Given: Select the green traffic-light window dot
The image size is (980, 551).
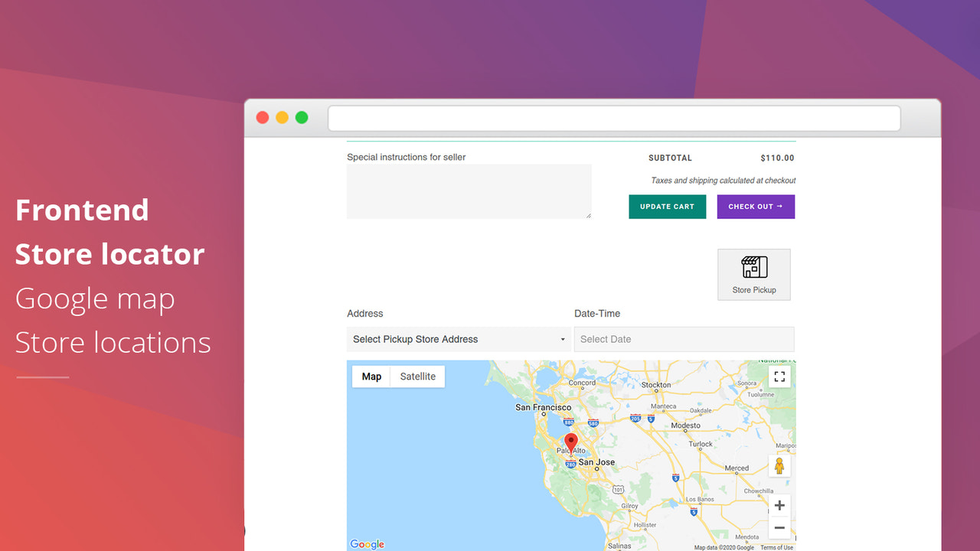Looking at the screenshot, I should click(x=301, y=117).
